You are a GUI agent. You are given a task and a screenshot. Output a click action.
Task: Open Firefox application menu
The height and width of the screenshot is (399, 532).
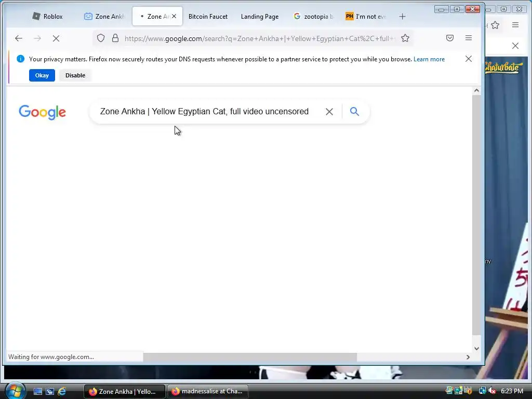469,38
